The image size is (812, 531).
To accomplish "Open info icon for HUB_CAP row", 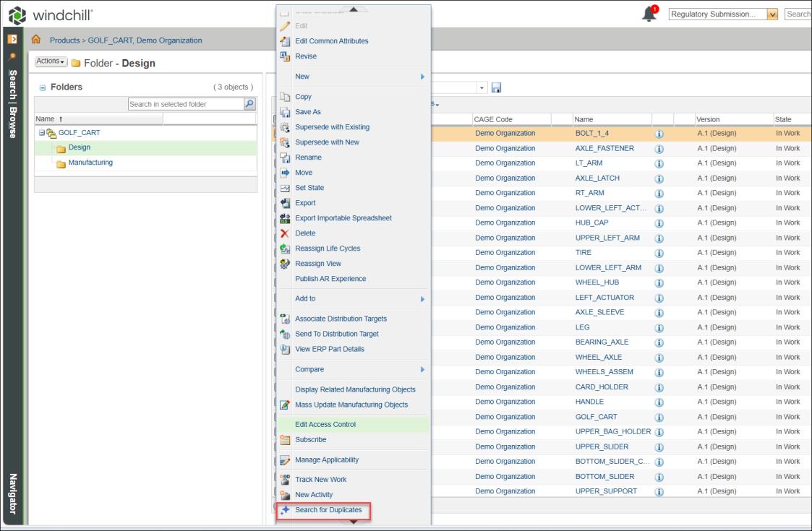I will (659, 223).
